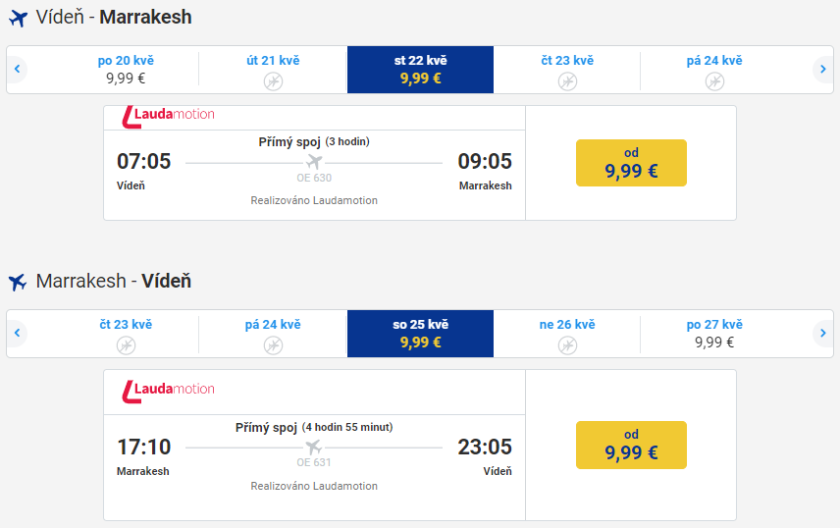The image size is (840, 528).
Task: Select the st 22 kvě outbound date tab
Action: [420, 69]
